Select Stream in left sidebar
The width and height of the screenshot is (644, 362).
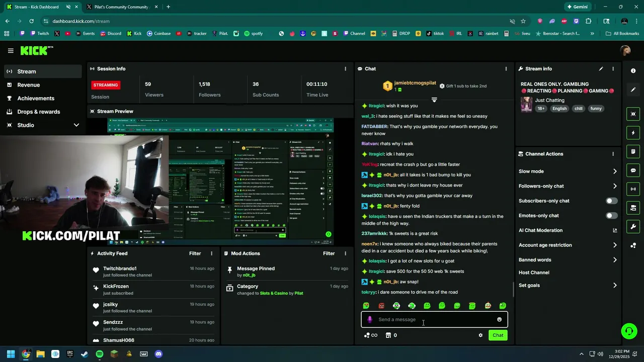pyautogui.click(x=43, y=71)
